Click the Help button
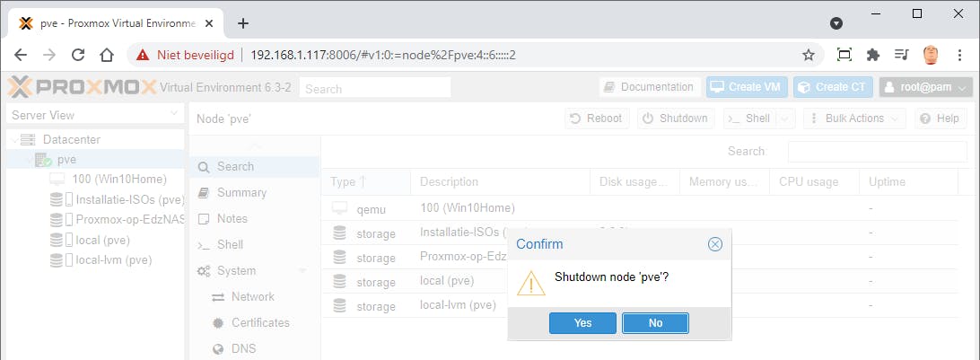 pyautogui.click(x=939, y=119)
